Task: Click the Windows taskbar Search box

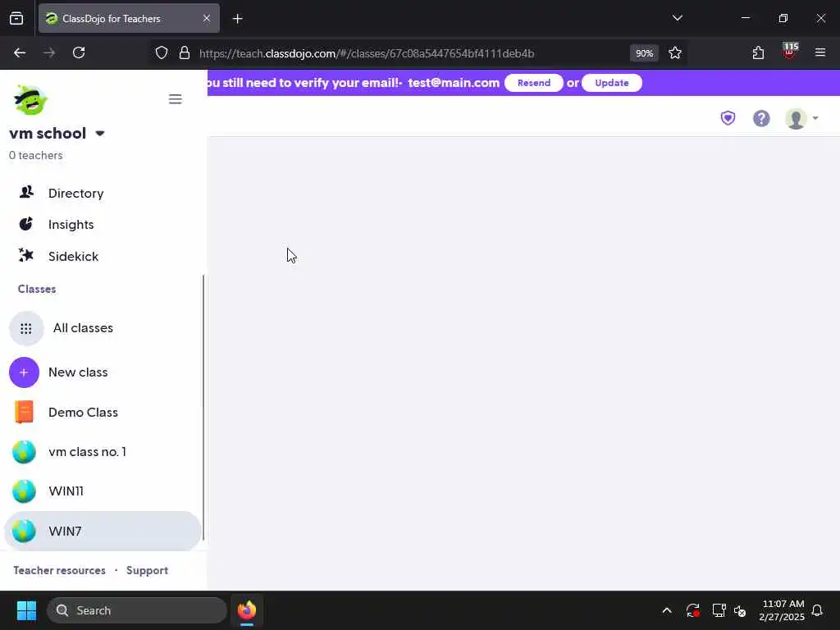Action: coord(137,610)
